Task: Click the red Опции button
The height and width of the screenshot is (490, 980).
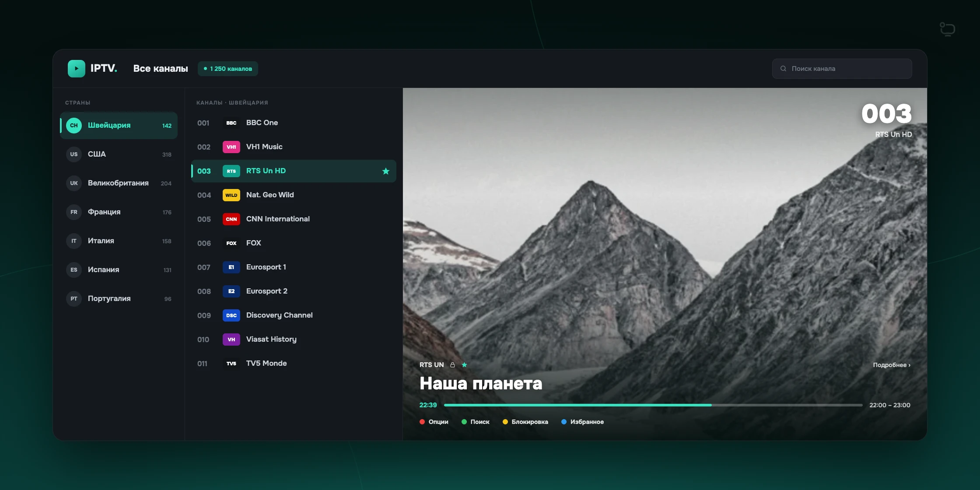Action: click(x=434, y=422)
